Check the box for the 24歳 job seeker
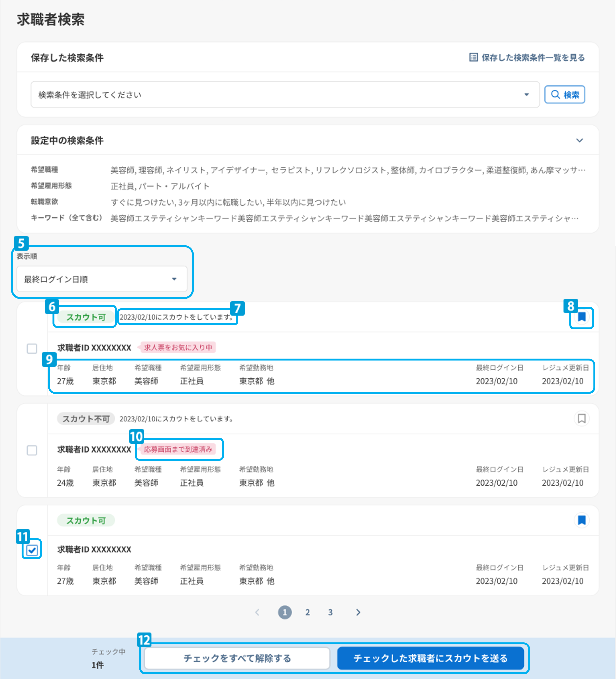616x679 pixels. 32,450
